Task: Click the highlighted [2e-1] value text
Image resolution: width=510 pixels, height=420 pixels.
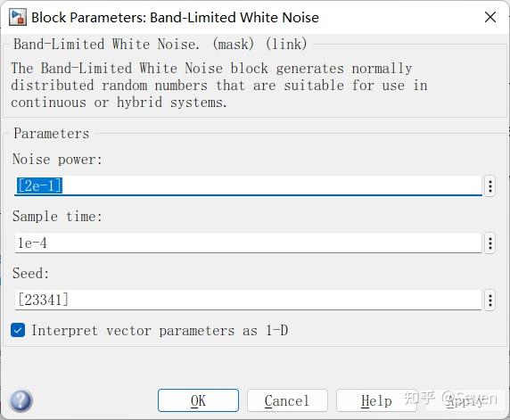Action: (39, 185)
